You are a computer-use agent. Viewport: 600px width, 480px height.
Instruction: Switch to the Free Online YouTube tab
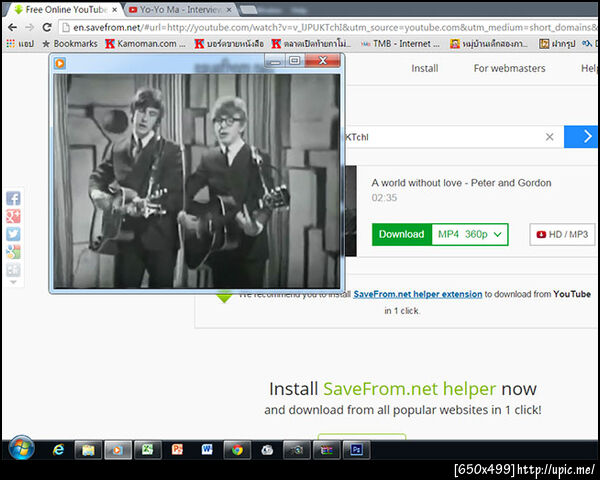[x=61, y=10]
